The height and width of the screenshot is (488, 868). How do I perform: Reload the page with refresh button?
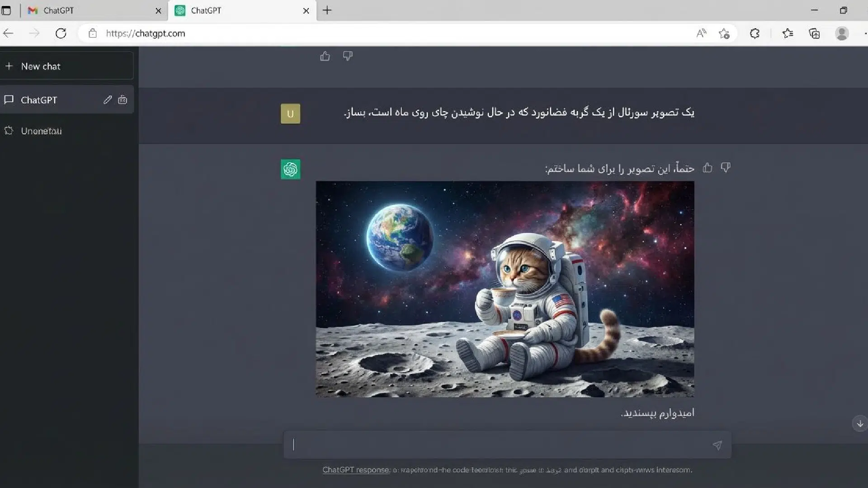tap(61, 33)
